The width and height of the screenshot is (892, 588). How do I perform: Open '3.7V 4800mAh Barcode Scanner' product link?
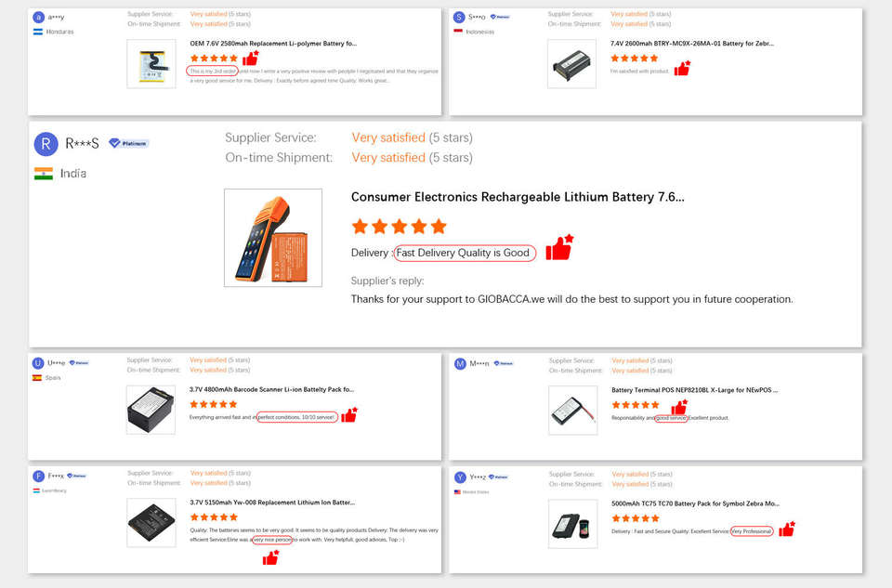coord(271,389)
